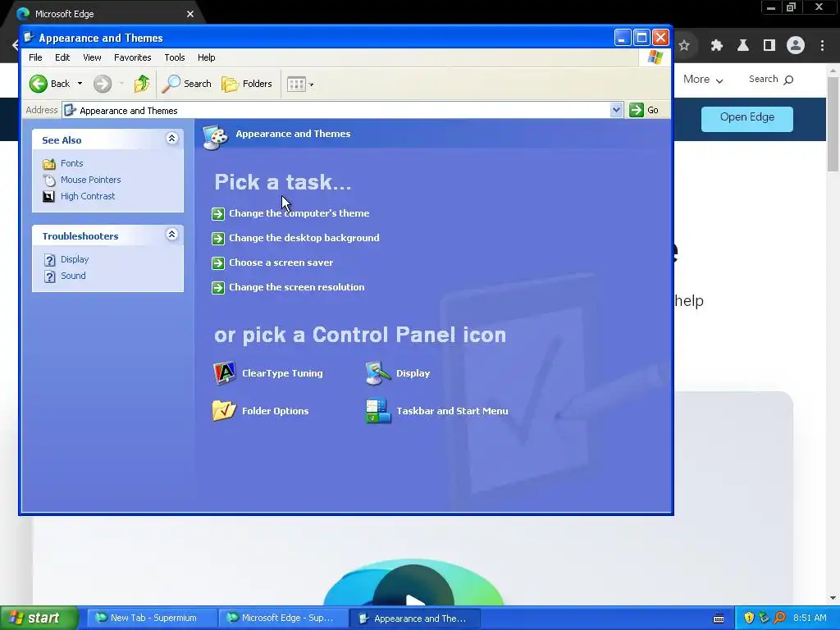Click the Mouse Pointers icon

point(48,180)
